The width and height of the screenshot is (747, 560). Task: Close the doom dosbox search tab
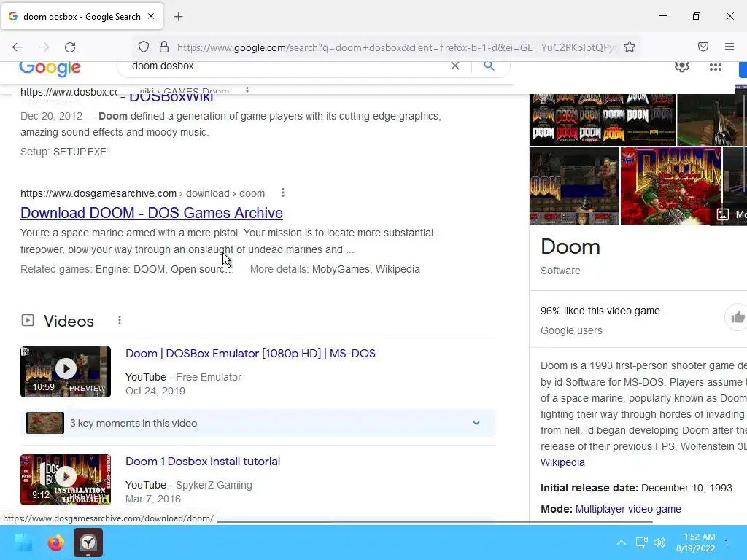click(151, 16)
